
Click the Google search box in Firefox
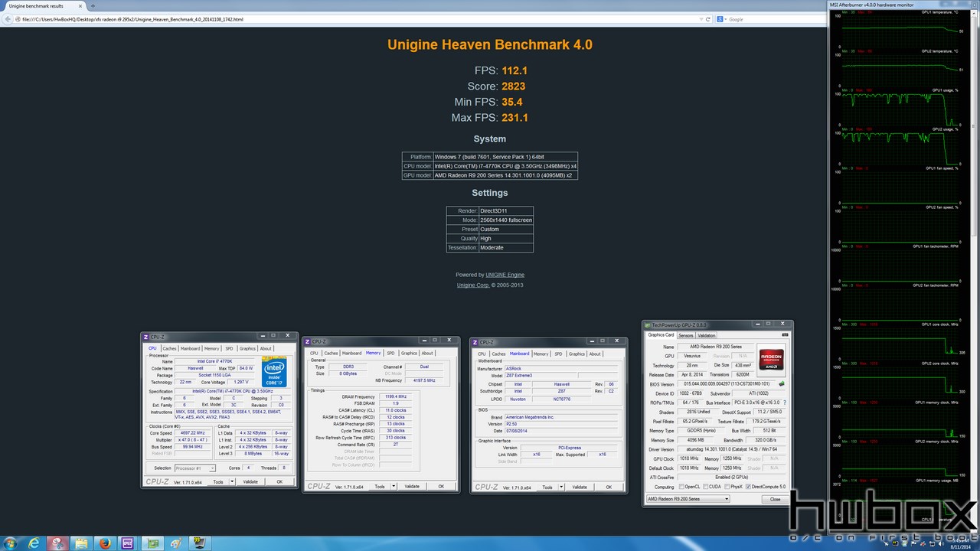[769, 19]
